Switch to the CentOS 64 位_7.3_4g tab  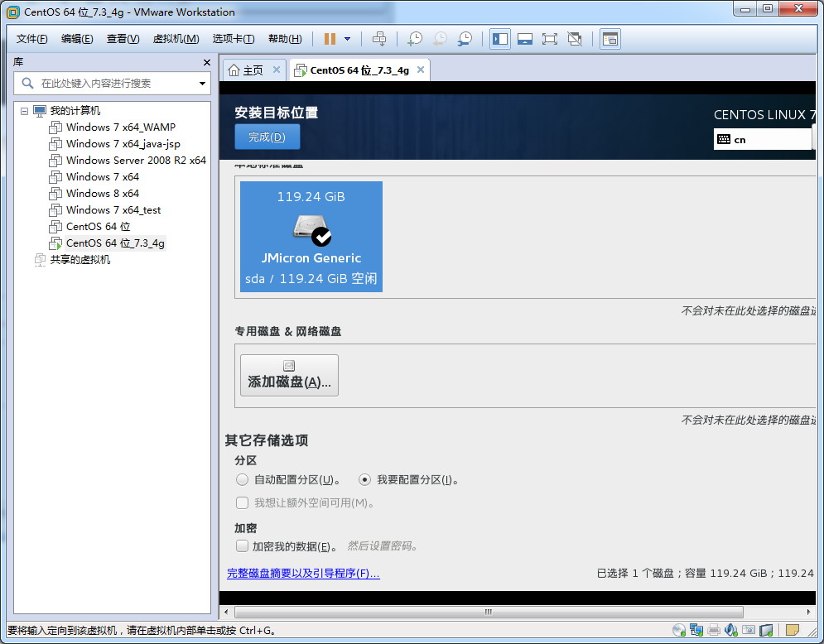tap(359, 70)
